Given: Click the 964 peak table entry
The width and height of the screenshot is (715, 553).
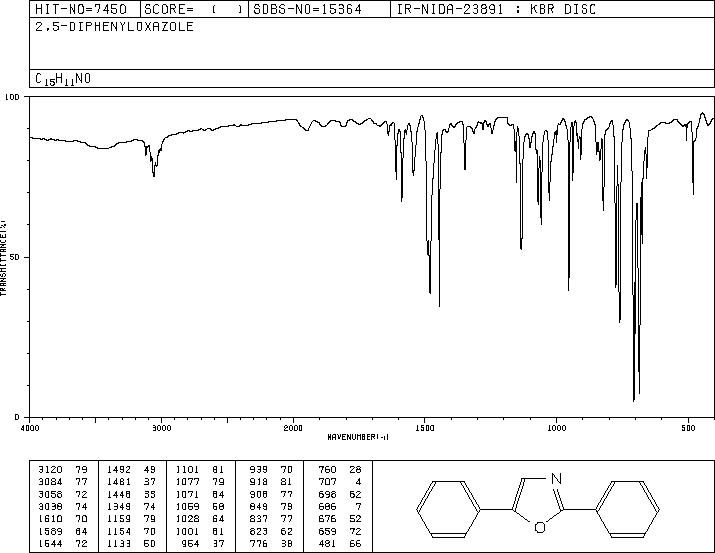Looking at the screenshot, I should point(204,544).
